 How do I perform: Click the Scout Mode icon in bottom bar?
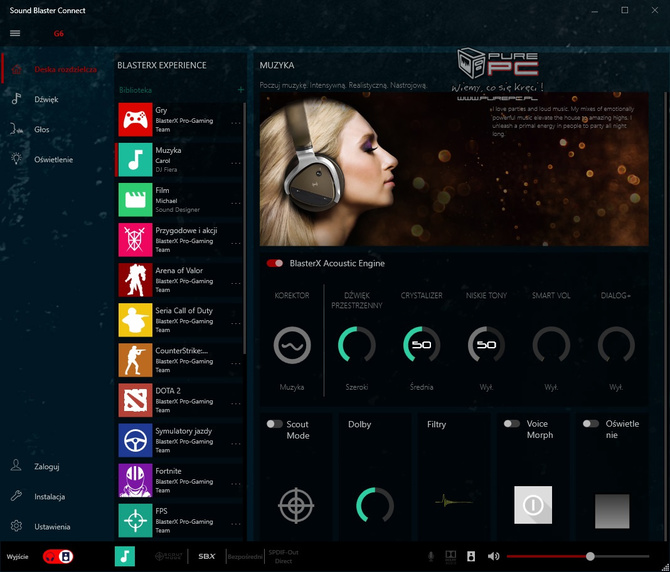tap(168, 556)
